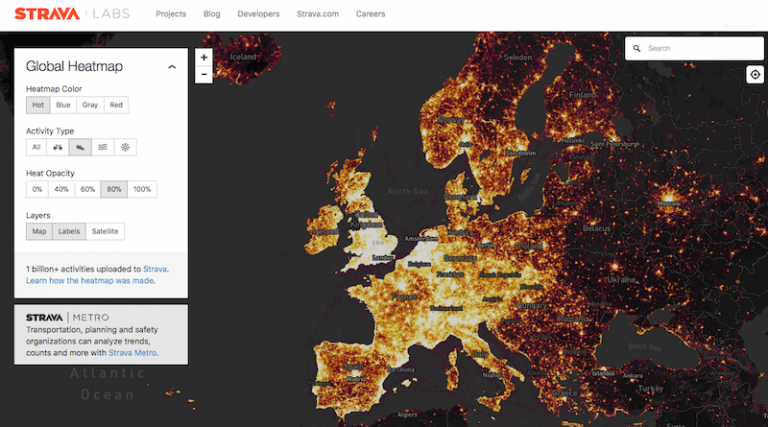Collapse the Global Heatmap panel
768x427 pixels.
coord(172,67)
